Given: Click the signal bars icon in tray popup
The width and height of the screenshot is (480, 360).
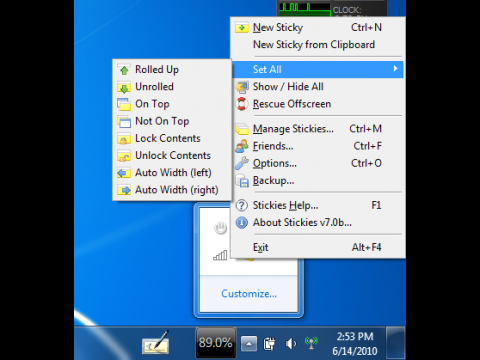Looking at the screenshot, I should pos(220,255).
